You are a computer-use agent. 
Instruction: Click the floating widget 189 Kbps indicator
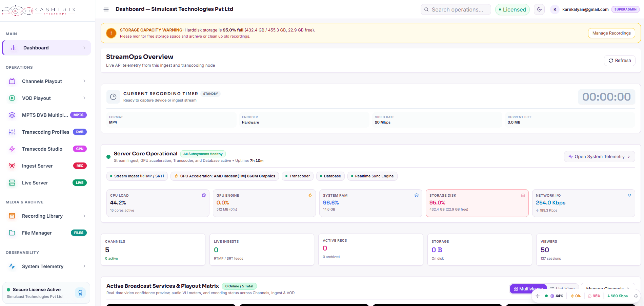click(x=618, y=296)
